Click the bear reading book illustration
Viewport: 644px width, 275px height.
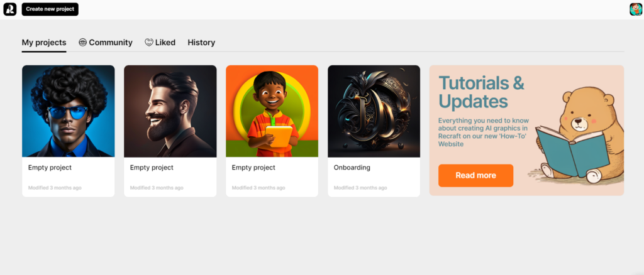576,136
